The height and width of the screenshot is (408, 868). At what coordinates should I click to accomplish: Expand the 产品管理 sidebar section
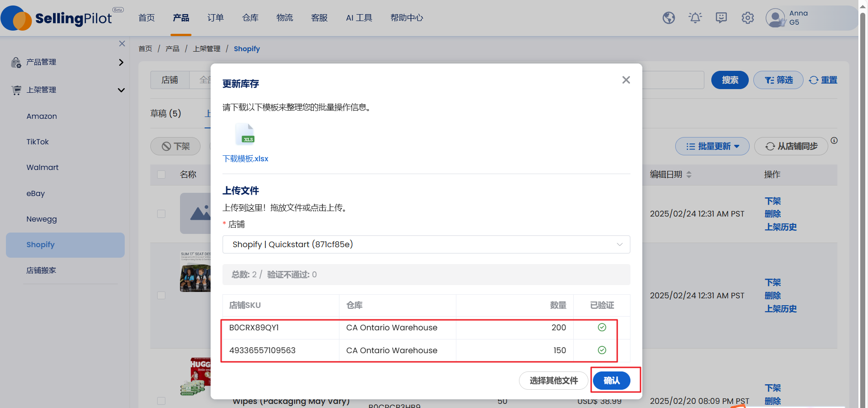[x=121, y=62]
